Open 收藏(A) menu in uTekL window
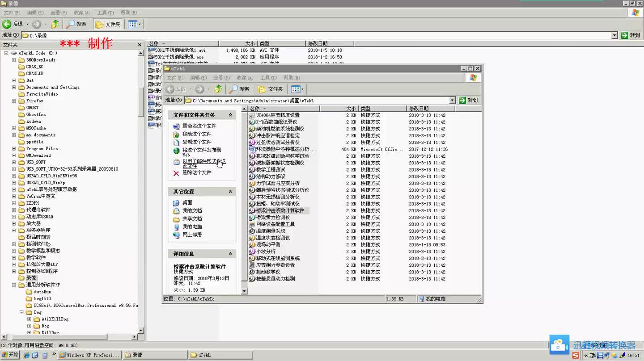 pyautogui.click(x=245, y=78)
